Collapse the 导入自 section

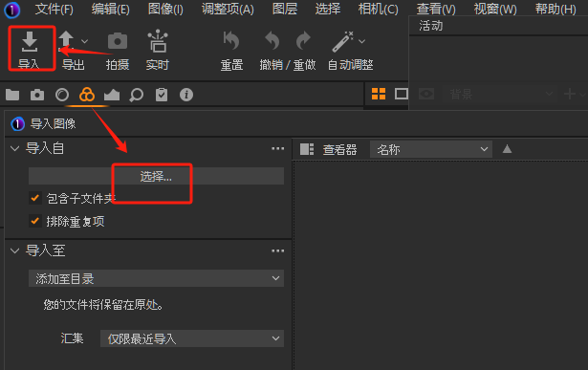[x=14, y=149]
